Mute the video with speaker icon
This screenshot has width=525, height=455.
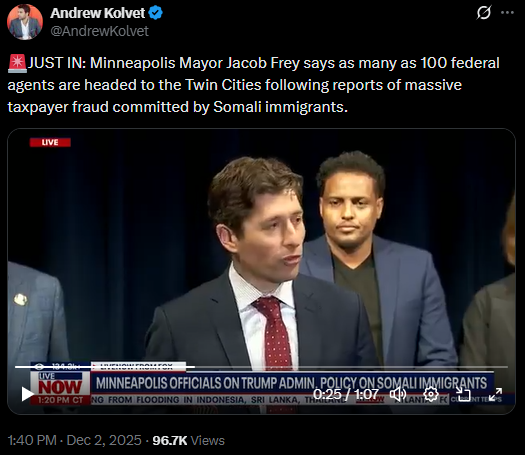click(x=399, y=394)
